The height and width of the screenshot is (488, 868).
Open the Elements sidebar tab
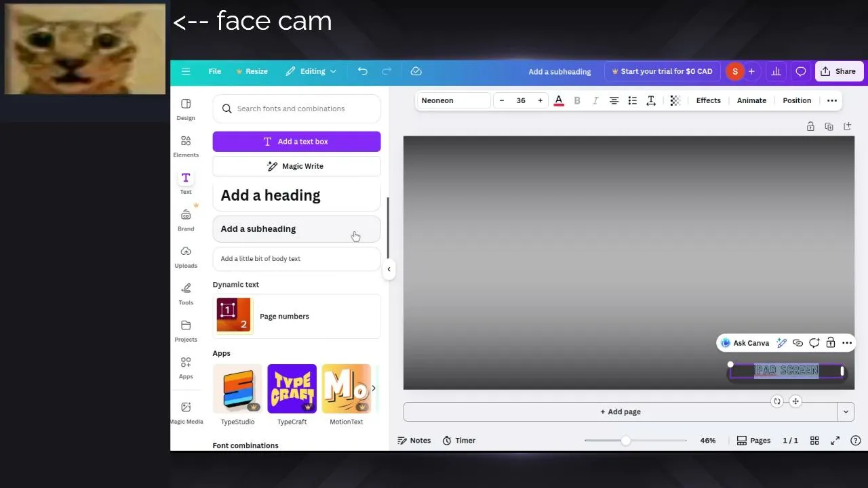pos(186,146)
